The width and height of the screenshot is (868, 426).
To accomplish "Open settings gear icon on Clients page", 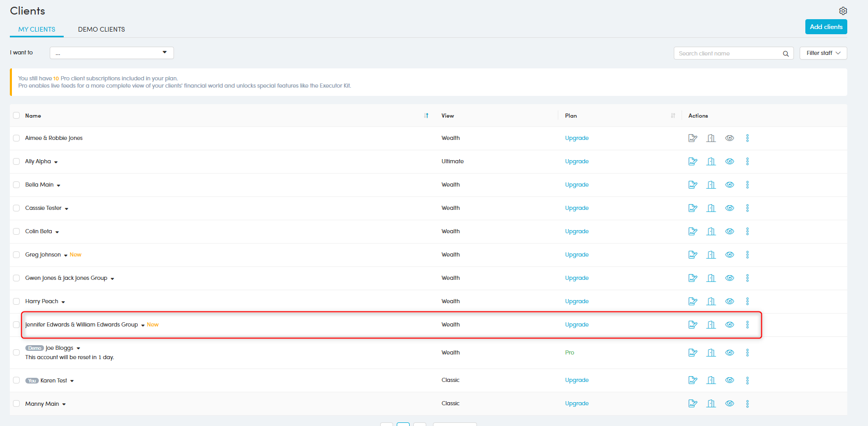I will 843,11.
